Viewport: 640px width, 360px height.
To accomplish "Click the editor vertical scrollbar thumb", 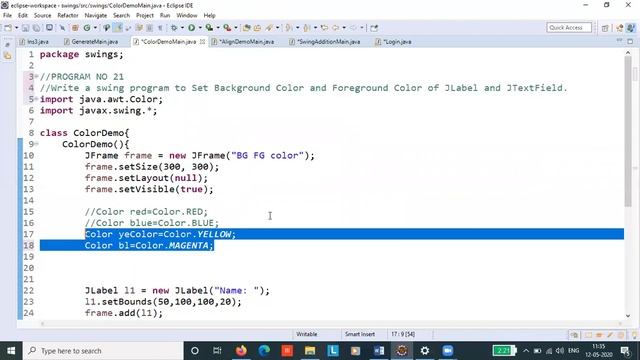I will pyautogui.click(x=628, y=131).
